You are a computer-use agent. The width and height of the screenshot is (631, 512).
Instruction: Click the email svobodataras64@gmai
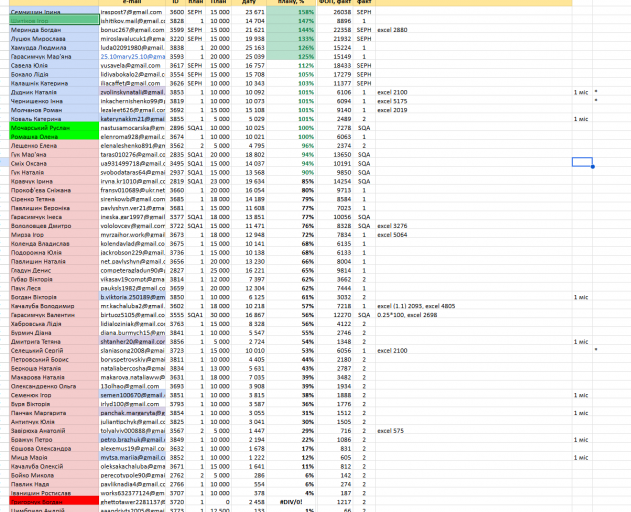click(x=132, y=172)
